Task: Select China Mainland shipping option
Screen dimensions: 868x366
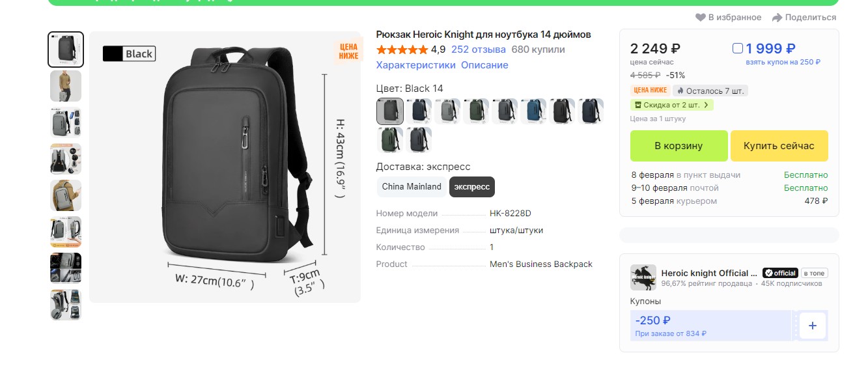Action: tap(412, 187)
